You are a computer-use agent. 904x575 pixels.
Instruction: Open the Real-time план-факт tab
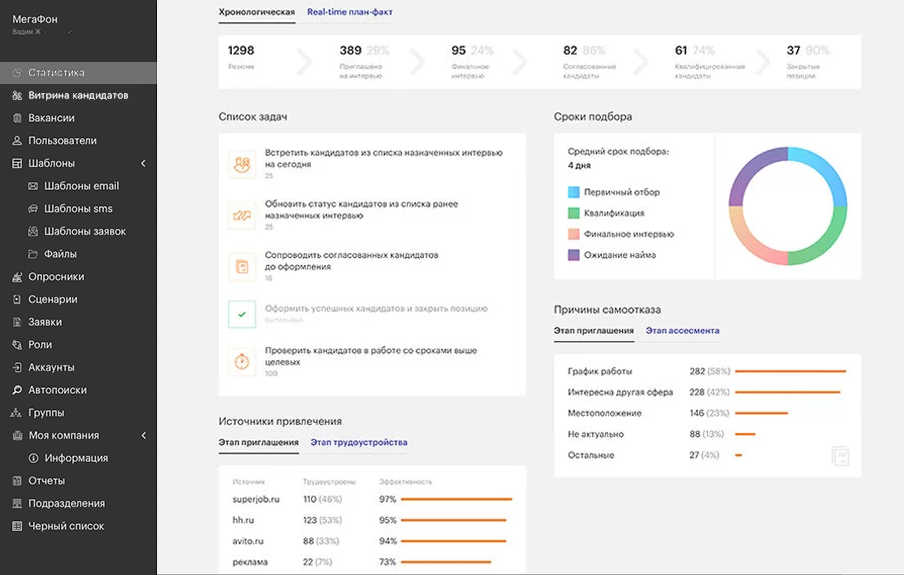pyautogui.click(x=349, y=12)
